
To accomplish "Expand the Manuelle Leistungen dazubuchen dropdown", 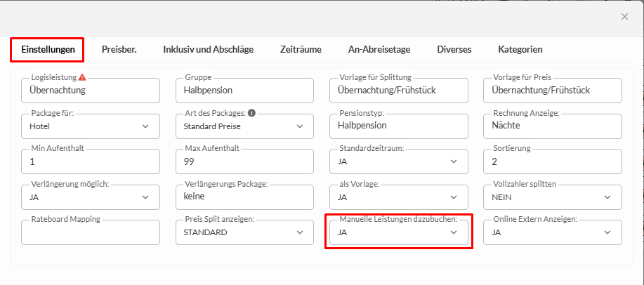I will pyautogui.click(x=398, y=232).
